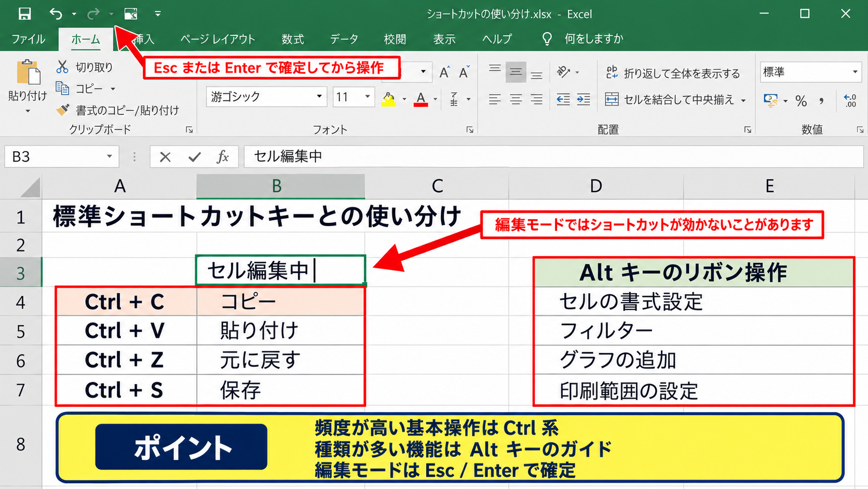
Task: Click the comma style icon
Action: [x=821, y=101]
